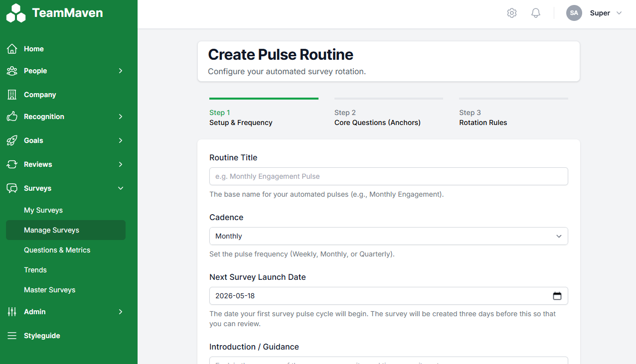Open the Super user account dropdown arrow

point(619,13)
